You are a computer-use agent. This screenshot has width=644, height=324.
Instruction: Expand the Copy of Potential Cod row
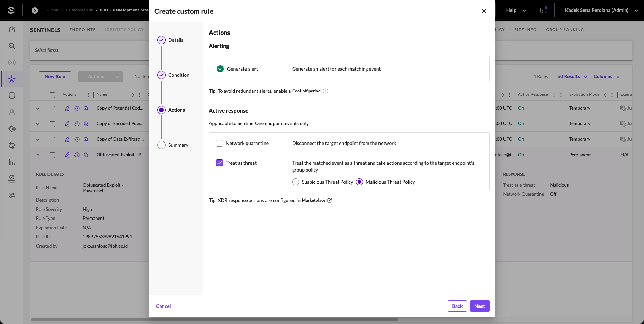pos(38,109)
